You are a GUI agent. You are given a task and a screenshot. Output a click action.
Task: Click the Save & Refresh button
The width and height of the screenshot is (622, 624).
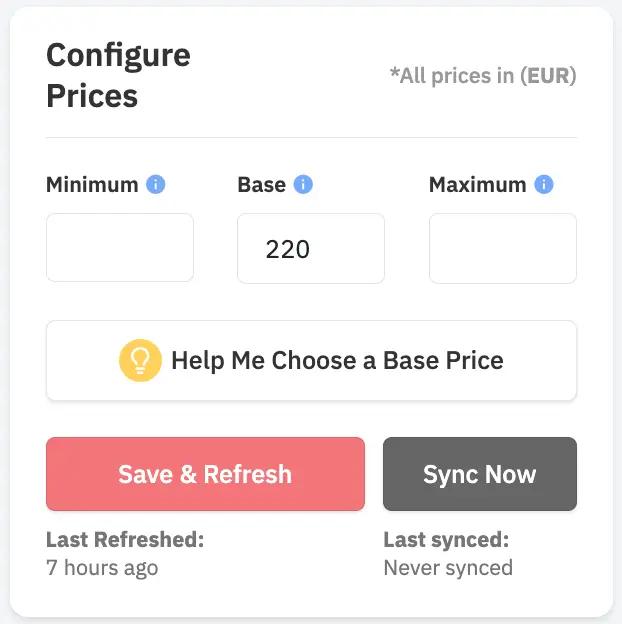coord(205,474)
